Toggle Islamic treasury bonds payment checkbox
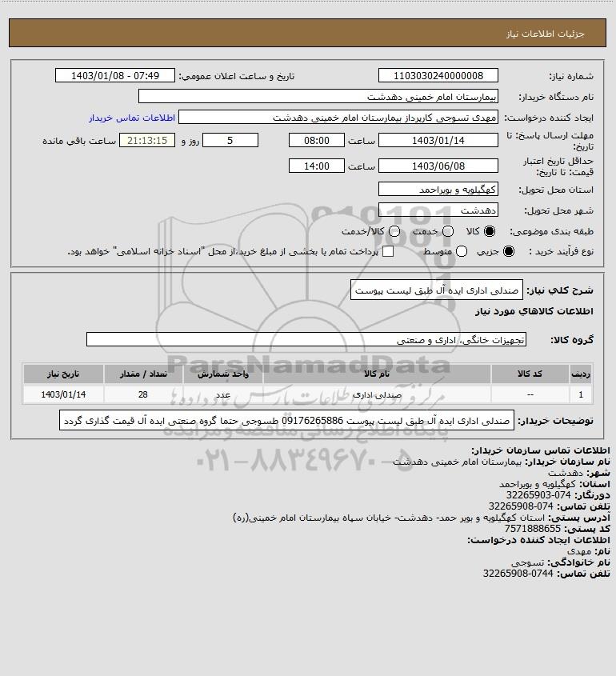The image size is (616, 676). (388, 251)
